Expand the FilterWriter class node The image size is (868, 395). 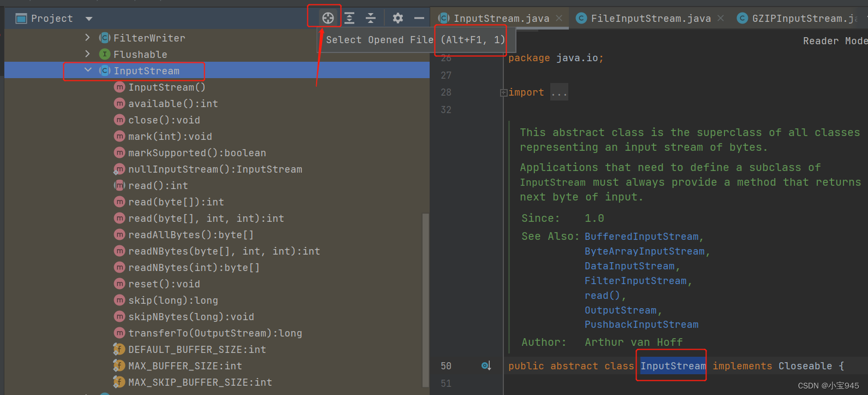tap(87, 37)
